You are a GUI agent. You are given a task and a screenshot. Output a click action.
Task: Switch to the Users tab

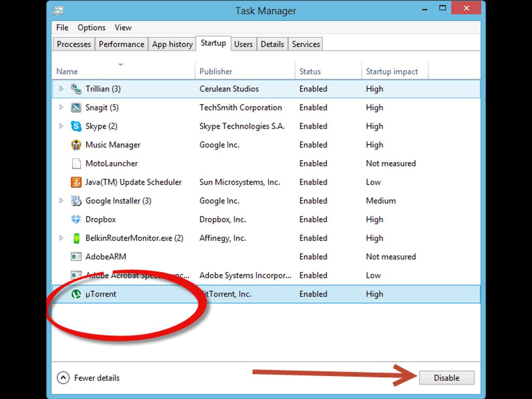click(243, 44)
